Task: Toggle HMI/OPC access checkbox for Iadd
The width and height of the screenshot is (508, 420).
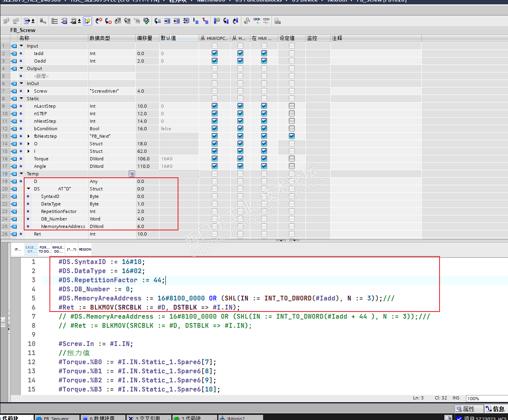Action: pyautogui.click(x=214, y=53)
